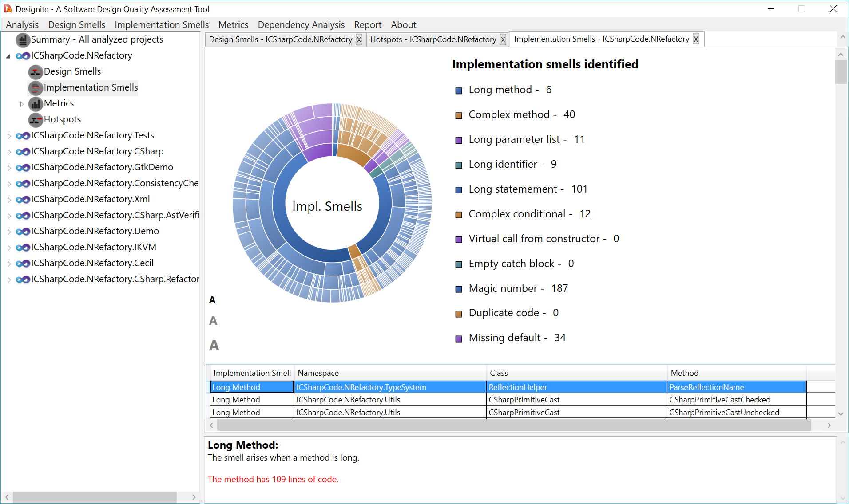Sort by Implementation Smell column header
The image size is (849, 504).
click(x=252, y=373)
